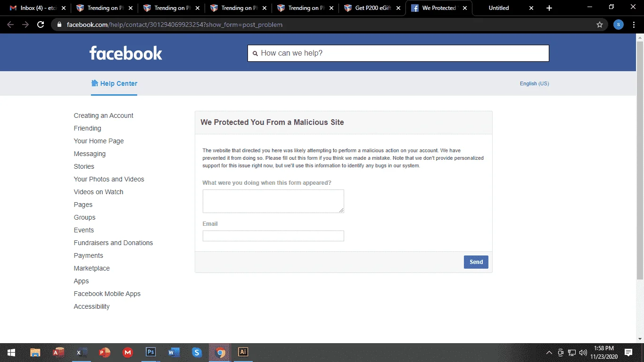Screen dimensions: 644x362
Task: Open the Pages help topic
Action: click(83, 205)
